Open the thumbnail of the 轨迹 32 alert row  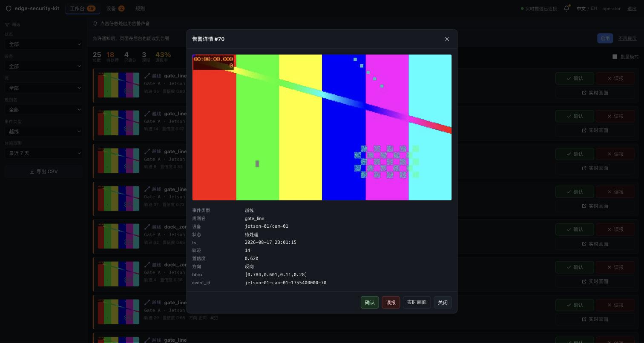pyautogui.click(x=118, y=236)
